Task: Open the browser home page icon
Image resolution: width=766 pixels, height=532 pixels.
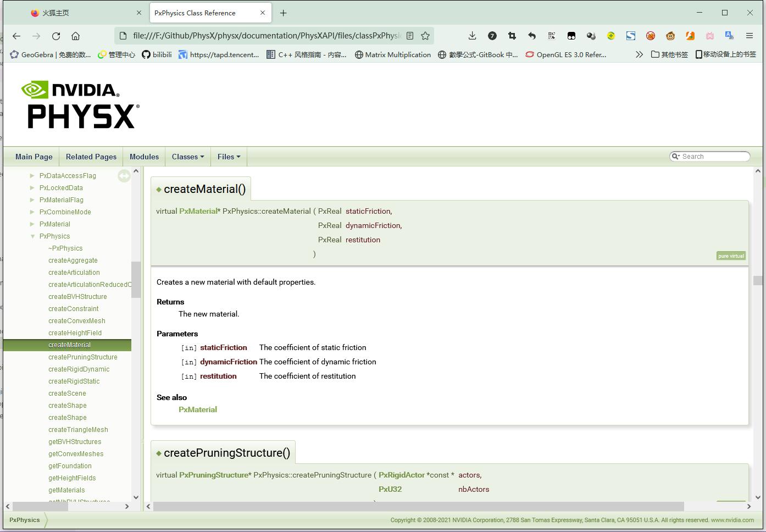Action: [x=76, y=36]
